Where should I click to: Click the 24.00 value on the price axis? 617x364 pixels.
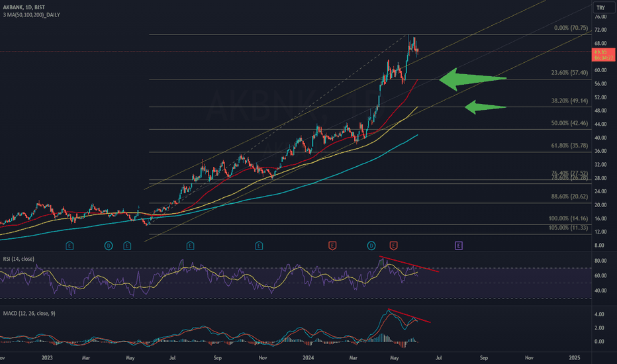600,191
